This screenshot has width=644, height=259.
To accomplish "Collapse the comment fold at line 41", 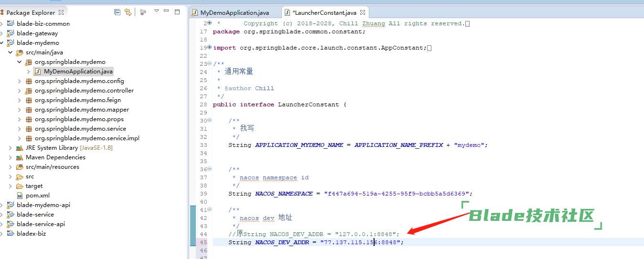I will coord(209,209).
